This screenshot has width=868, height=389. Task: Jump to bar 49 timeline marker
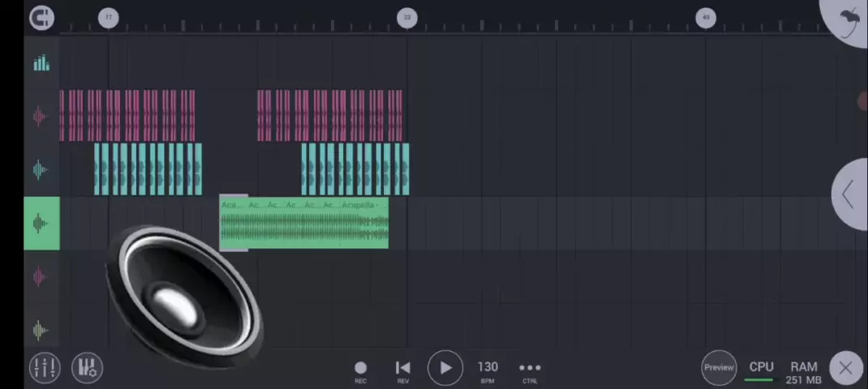point(706,18)
